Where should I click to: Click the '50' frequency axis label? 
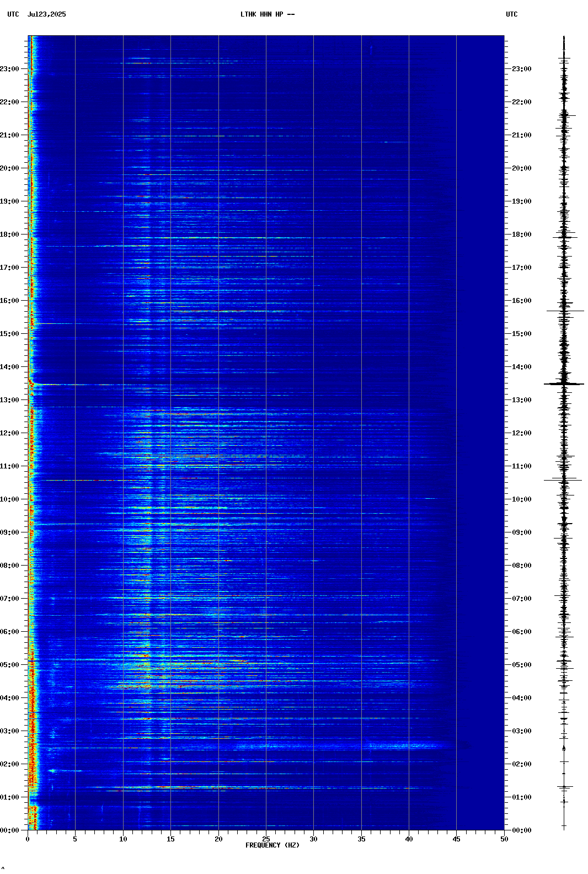(504, 839)
